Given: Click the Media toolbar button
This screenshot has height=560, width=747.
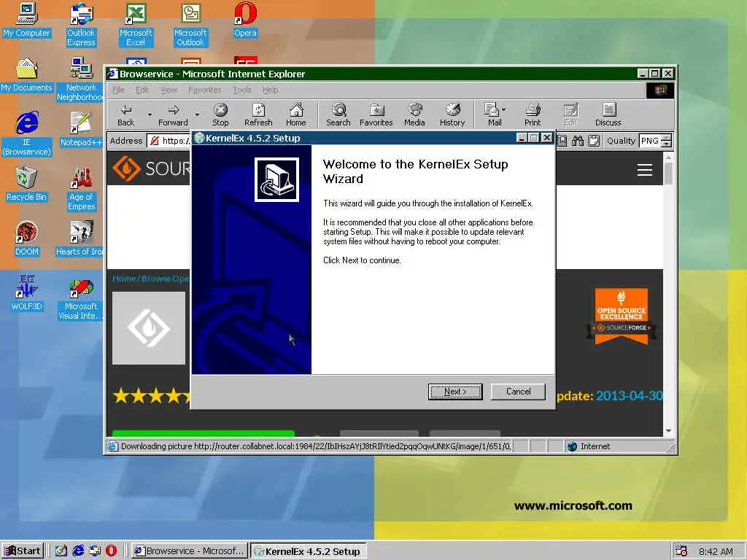Looking at the screenshot, I should (x=414, y=114).
